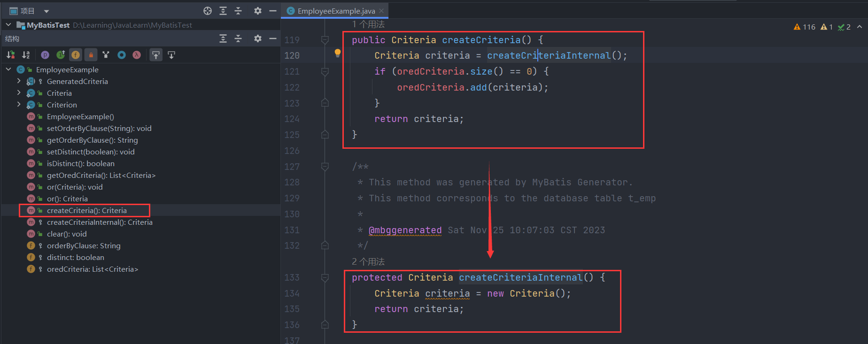This screenshot has height=344, width=868.
Task: Click the weak warning count 1 indicator
Action: pos(827,27)
